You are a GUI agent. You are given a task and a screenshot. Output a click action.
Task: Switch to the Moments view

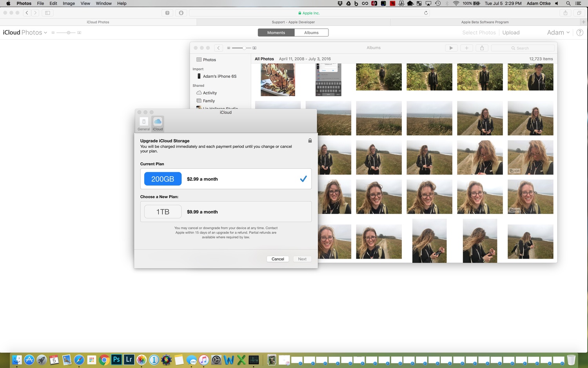[276, 33]
